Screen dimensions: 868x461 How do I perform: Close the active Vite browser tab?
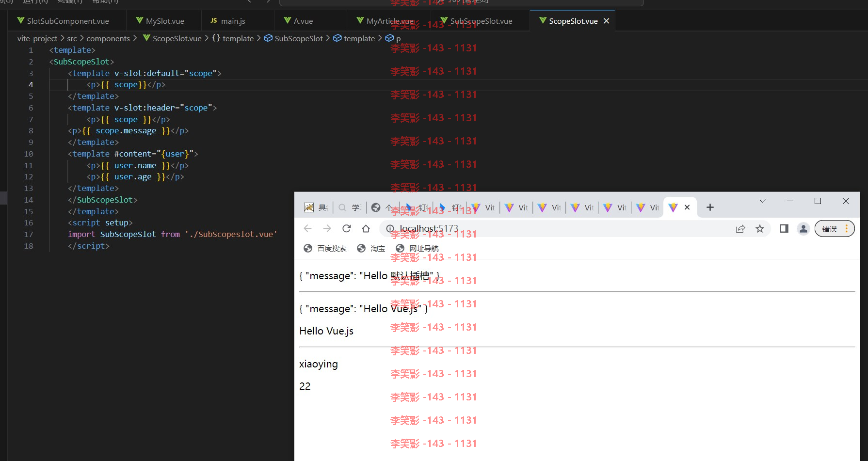pyautogui.click(x=687, y=207)
